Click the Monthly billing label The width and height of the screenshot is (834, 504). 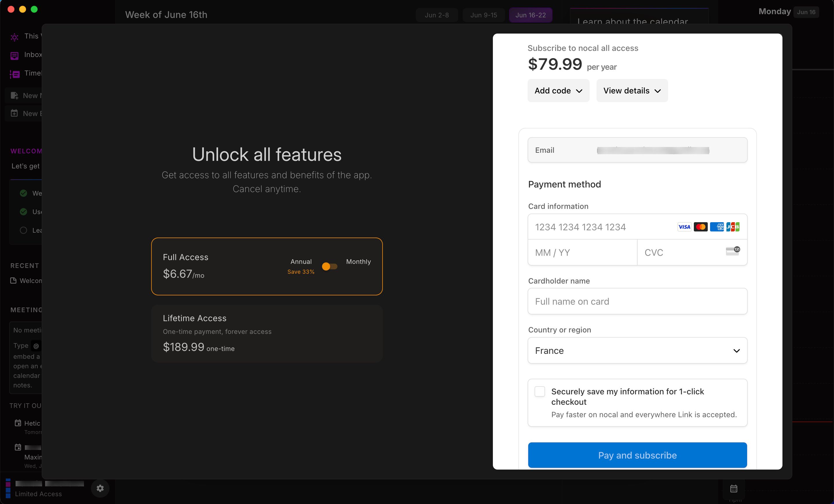pyautogui.click(x=359, y=262)
